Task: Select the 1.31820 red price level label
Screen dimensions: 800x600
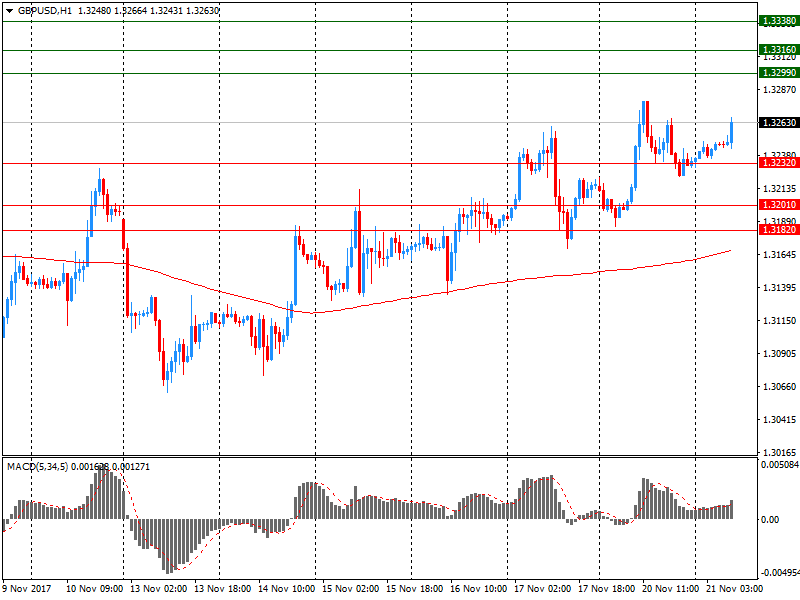Action: pyautogui.click(x=779, y=230)
